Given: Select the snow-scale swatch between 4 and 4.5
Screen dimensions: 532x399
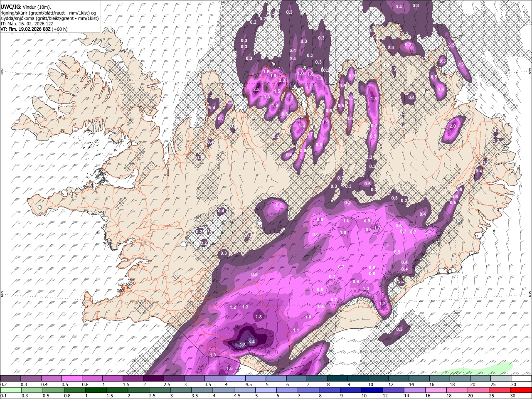Looking at the screenshot, I should [235, 379].
